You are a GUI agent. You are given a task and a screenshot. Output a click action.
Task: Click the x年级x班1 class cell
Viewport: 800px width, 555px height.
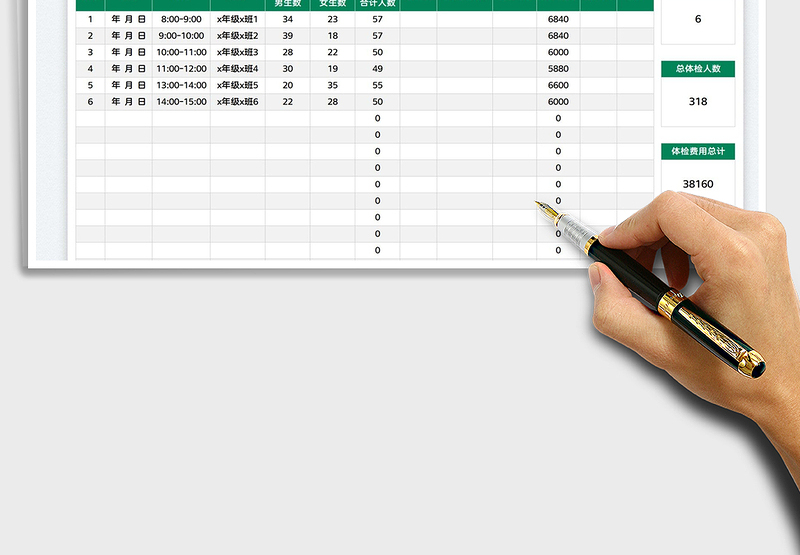[238, 19]
